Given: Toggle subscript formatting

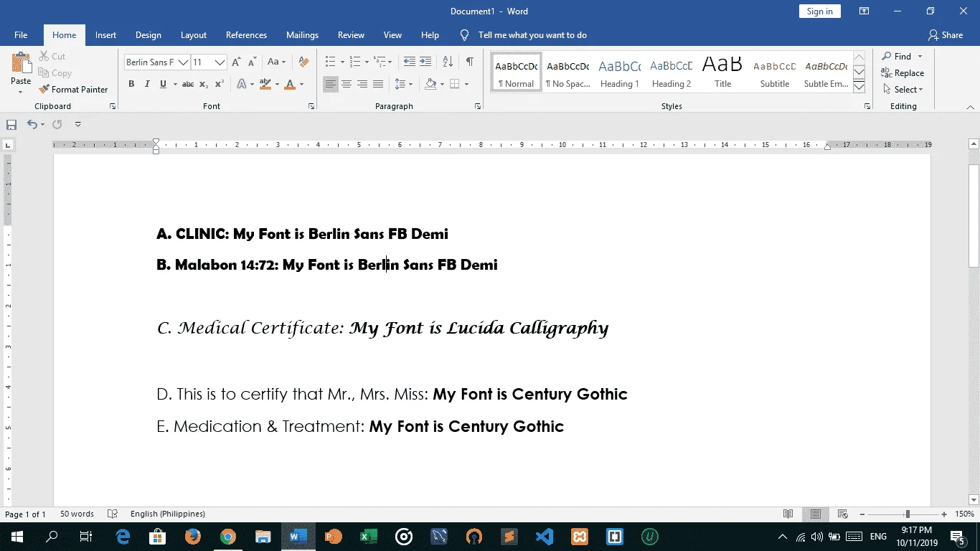Looking at the screenshot, I should pyautogui.click(x=204, y=85).
